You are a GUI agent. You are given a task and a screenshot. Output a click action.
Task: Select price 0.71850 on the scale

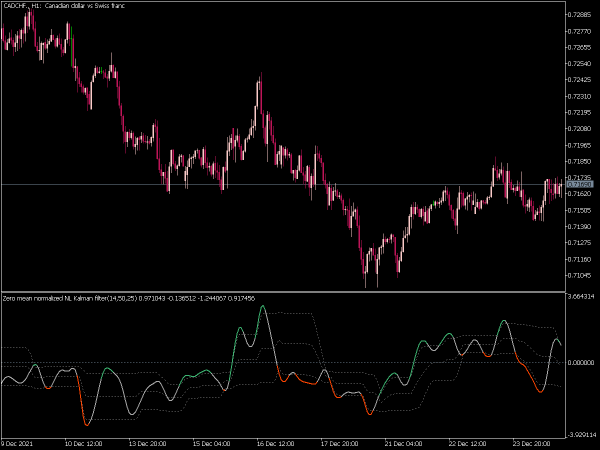(x=580, y=161)
